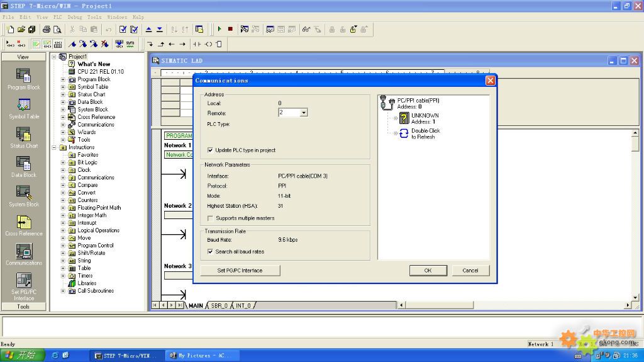Expand Bit Logic instruction folder
This screenshot has width=644, height=362.
pos(63,162)
